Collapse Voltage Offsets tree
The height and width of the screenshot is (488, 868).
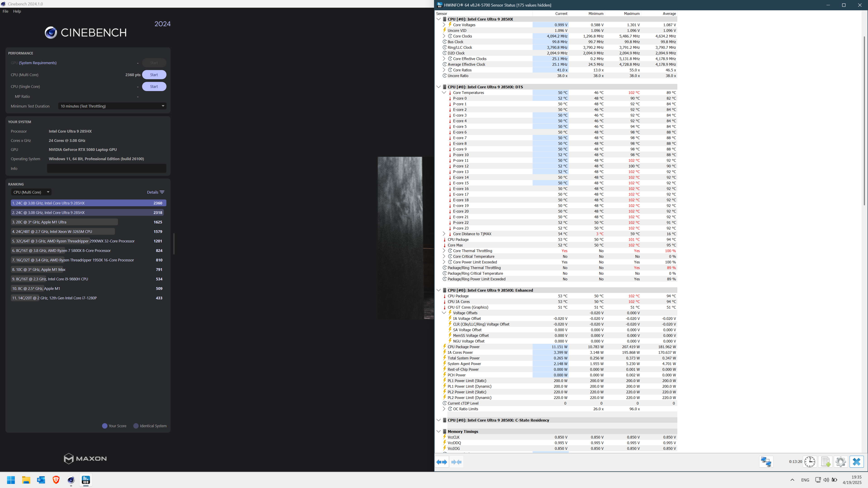click(x=444, y=313)
